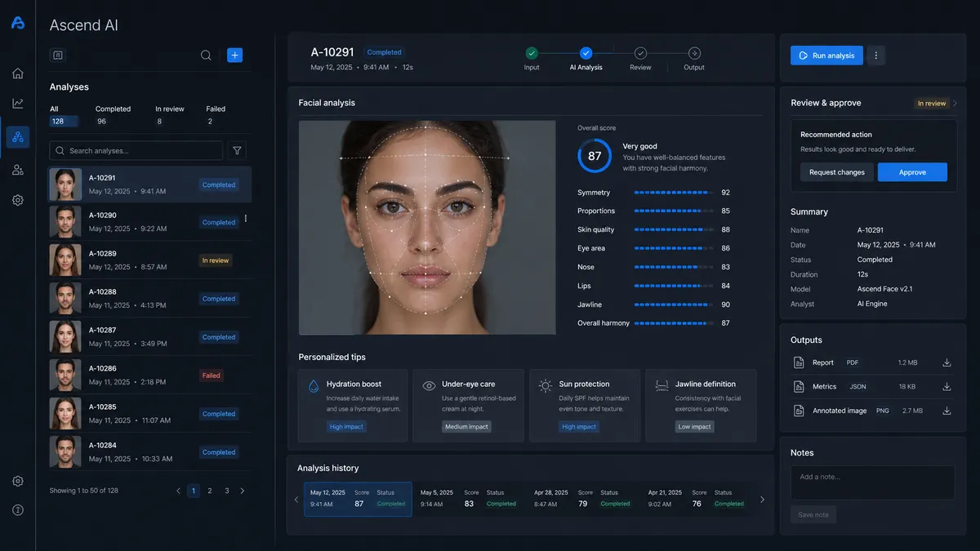Click the Request changes button
The height and width of the screenshot is (551, 980).
(x=837, y=172)
